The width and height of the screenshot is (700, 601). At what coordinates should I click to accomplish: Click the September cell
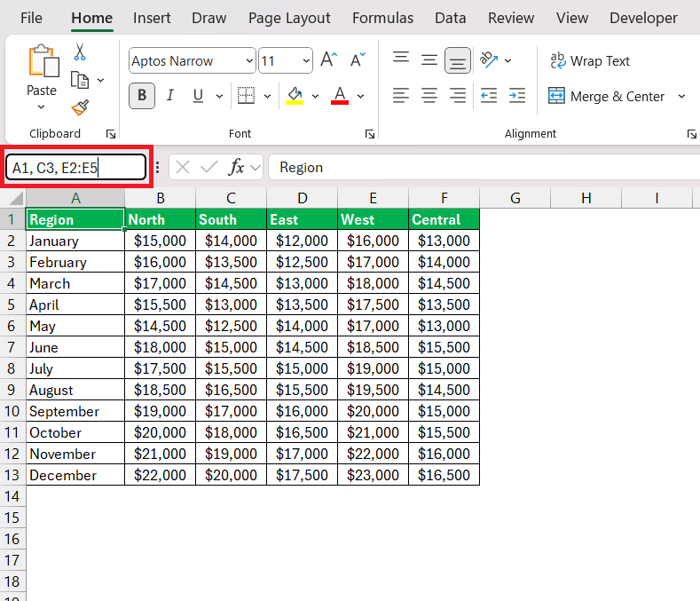click(75, 411)
